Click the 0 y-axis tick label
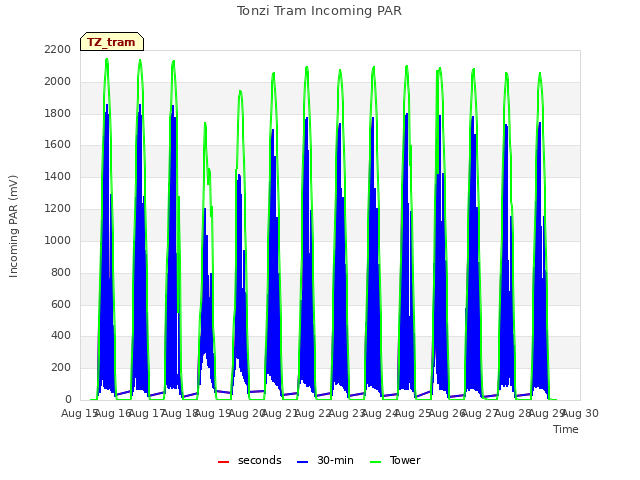 coord(68,399)
